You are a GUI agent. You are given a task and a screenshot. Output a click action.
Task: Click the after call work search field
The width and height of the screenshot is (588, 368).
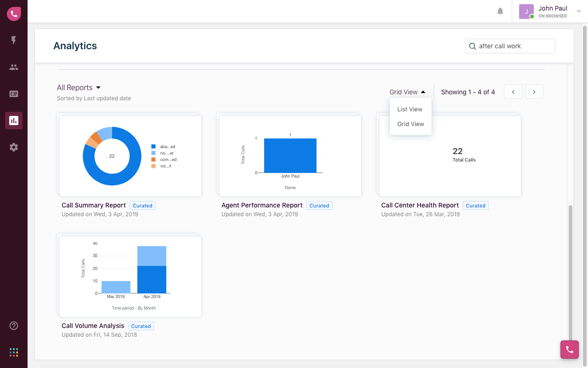point(510,46)
